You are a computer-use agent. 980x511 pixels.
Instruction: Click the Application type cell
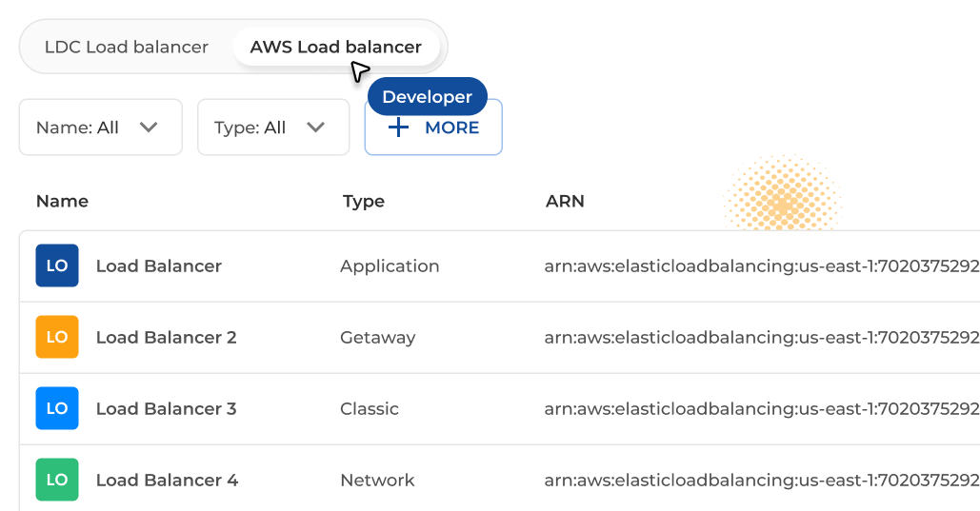(x=390, y=266)
